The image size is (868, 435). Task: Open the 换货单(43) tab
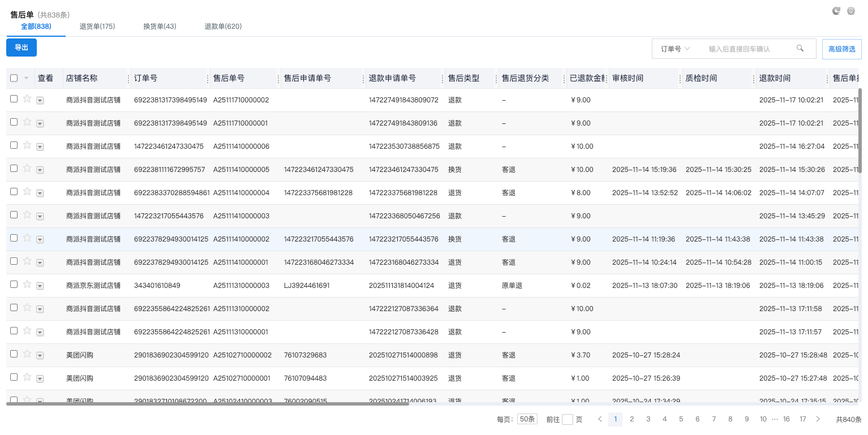(x=160, y=27)
